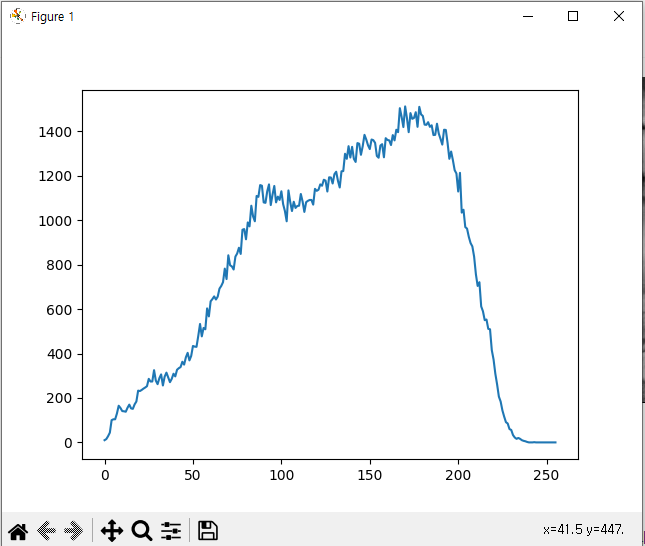Click the y-axis tick label 1000
645x546 pixels.
point(55,221)
